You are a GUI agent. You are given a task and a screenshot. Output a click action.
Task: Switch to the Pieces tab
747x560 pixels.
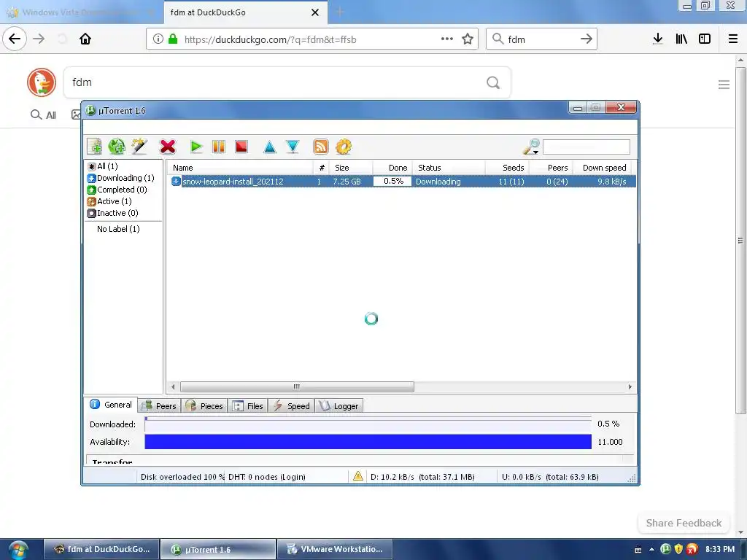(204, 406)
